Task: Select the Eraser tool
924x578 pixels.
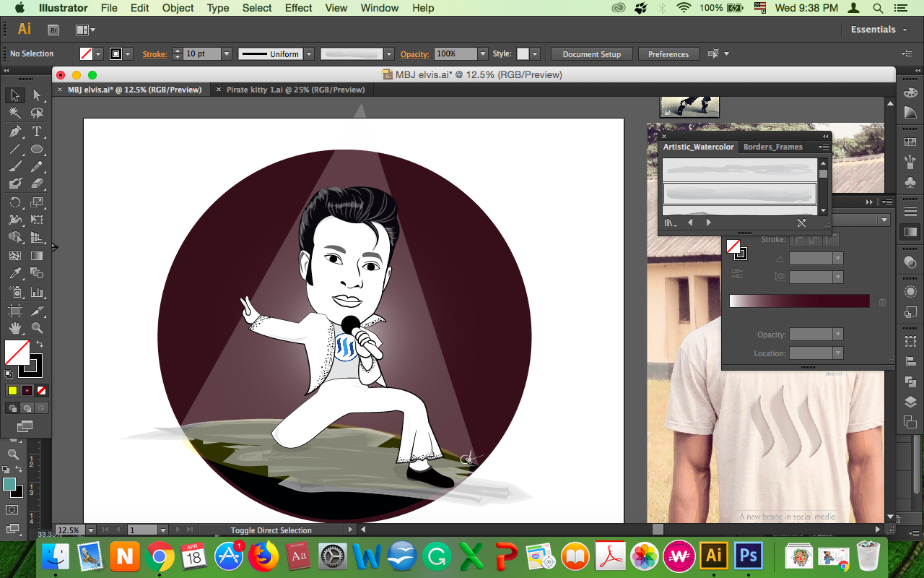Action: click(x=37, y=184)
